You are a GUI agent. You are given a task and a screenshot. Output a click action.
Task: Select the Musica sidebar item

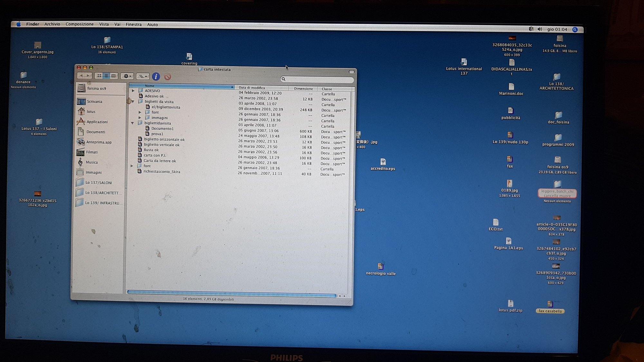91,162
